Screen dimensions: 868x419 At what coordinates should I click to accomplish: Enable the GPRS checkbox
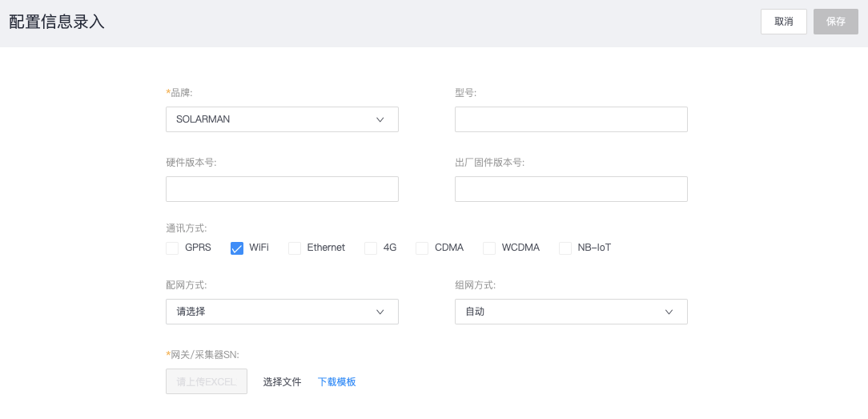(172, 248)
